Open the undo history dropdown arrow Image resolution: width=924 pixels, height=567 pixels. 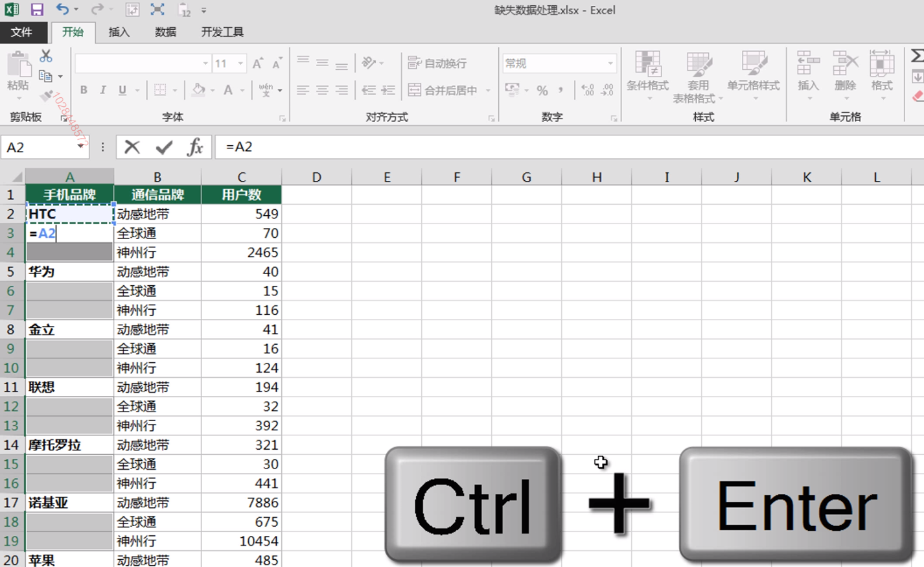(x=76, y=10)
